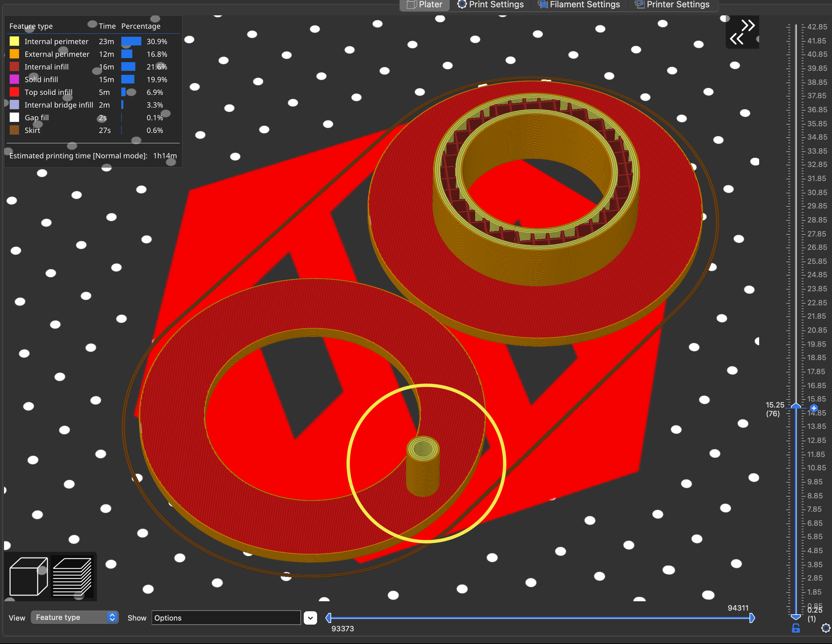
Task: Click the brown Skirt color swatch
Action: click(14, 130)
